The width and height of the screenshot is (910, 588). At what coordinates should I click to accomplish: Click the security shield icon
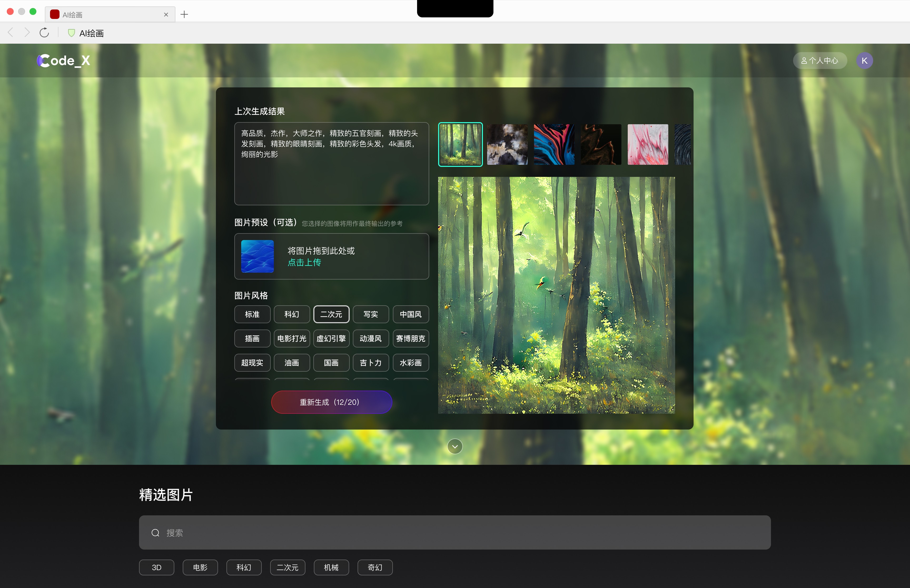pyautogui.click(x=71, y=33)
